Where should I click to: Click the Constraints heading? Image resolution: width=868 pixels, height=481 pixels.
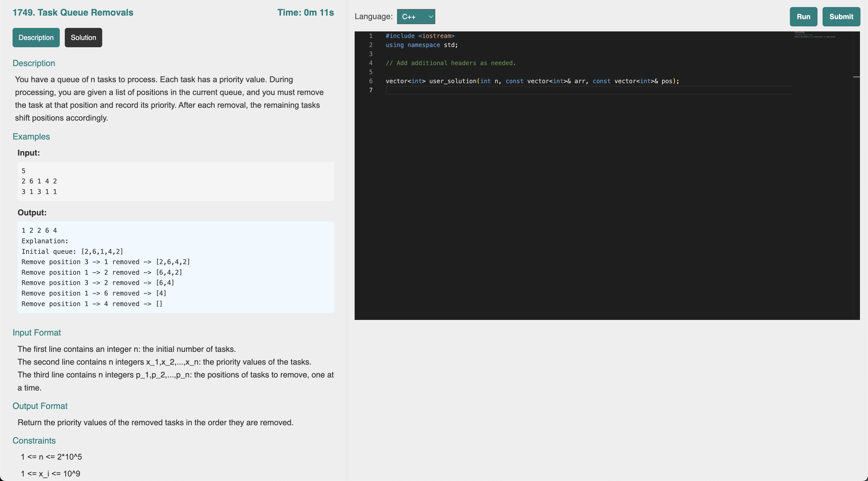click(34, 441)
